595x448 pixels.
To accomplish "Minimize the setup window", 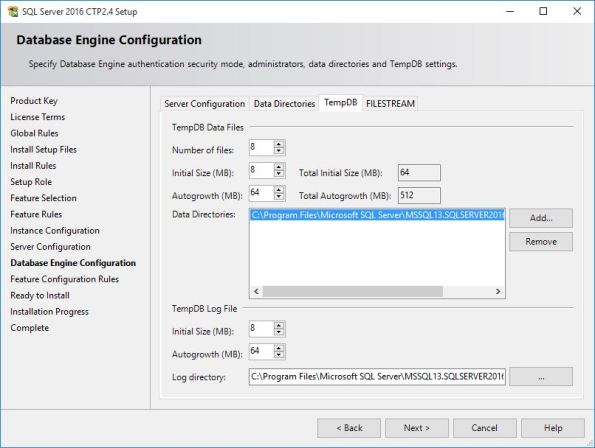I will (x=510, y=11).
